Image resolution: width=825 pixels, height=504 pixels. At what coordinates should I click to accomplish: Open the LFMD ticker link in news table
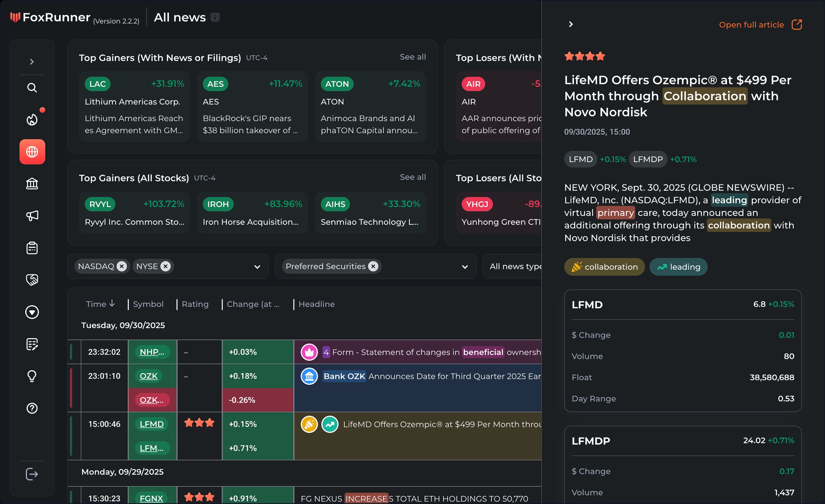click(151, 424)
